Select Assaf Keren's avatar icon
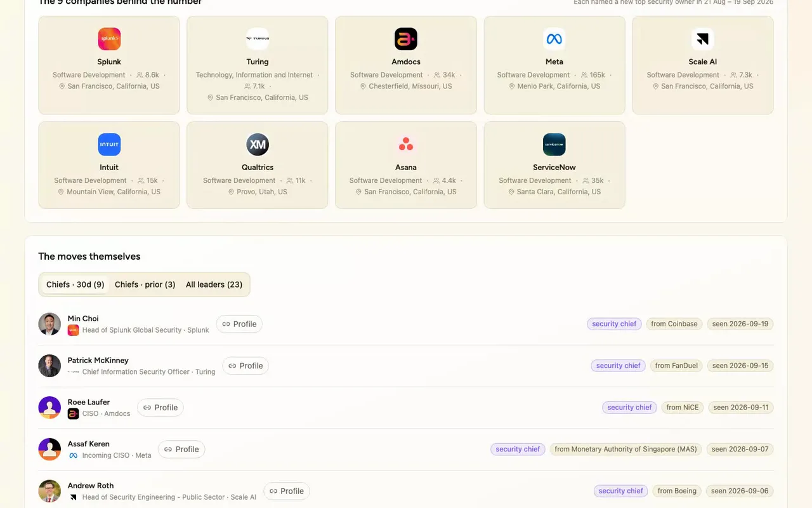The width and height of the screenshot is (812, 508). 49,450
